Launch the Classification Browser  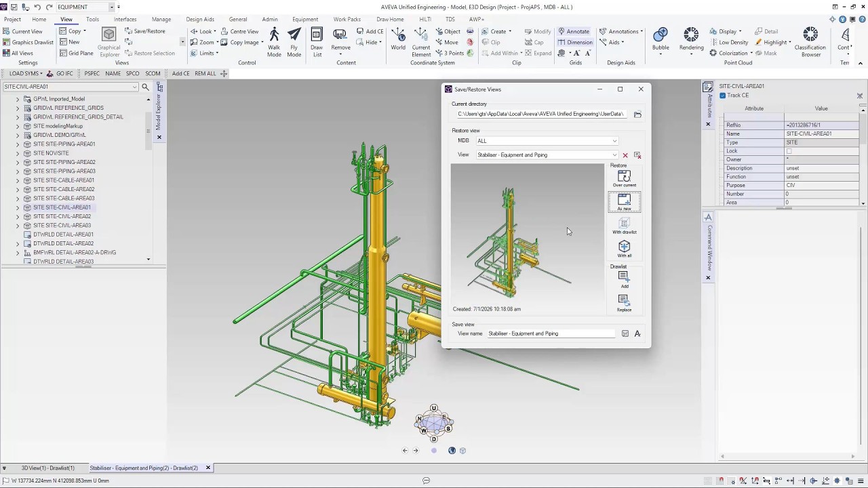(810, 42)
